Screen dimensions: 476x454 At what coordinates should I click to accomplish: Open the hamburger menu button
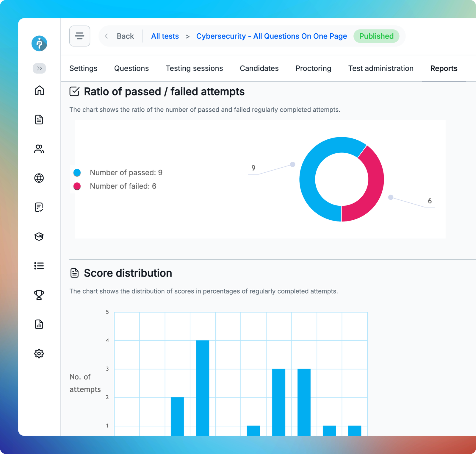coord(80,36)
